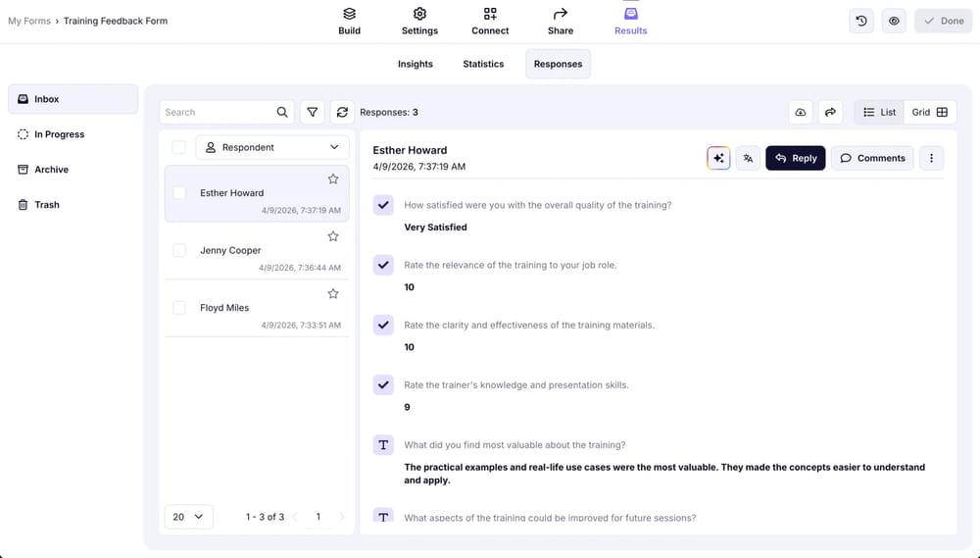Tick the Floyd Miles checkbox
980x558 pixels.
coord(179,308)
